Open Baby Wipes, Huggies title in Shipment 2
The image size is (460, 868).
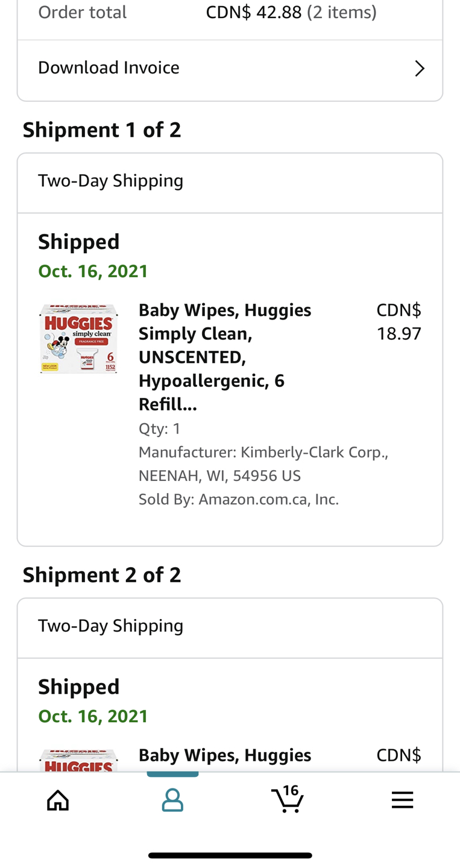pos(225,755)
